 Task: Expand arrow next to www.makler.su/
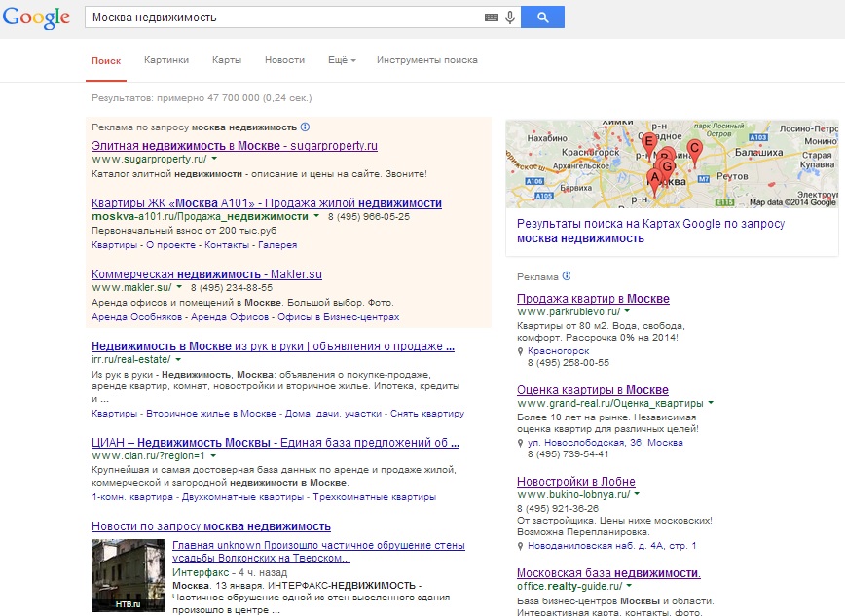point(179,287)
